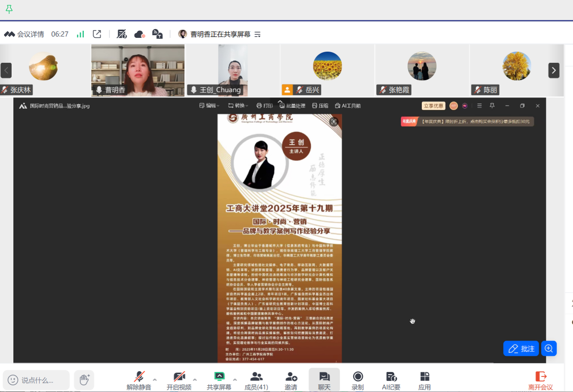Invite participants using the 邀请 icon
Viewport: 573px width, 392px height.
click(291, 380)
